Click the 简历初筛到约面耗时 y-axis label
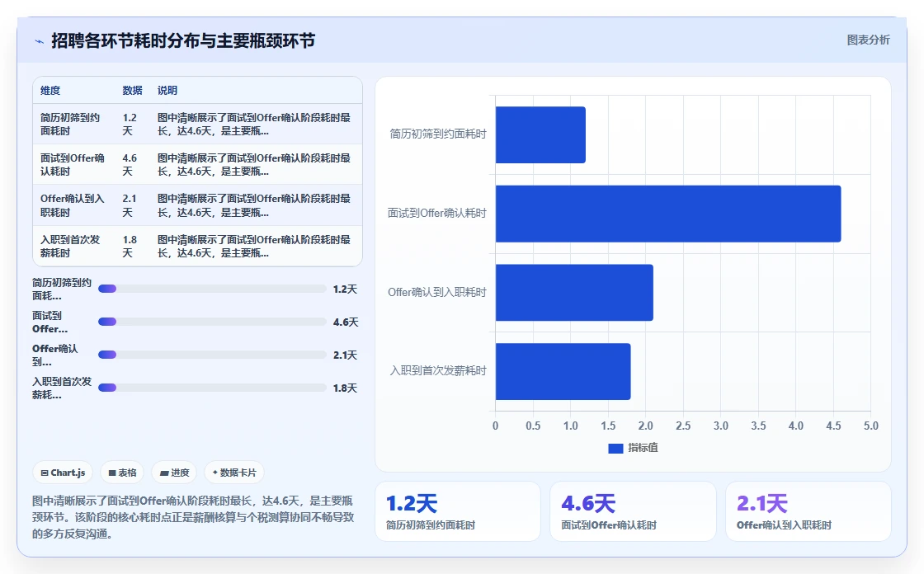Image resolution: width=924 pixels, height=574 pixels. [x=438, y=134]
